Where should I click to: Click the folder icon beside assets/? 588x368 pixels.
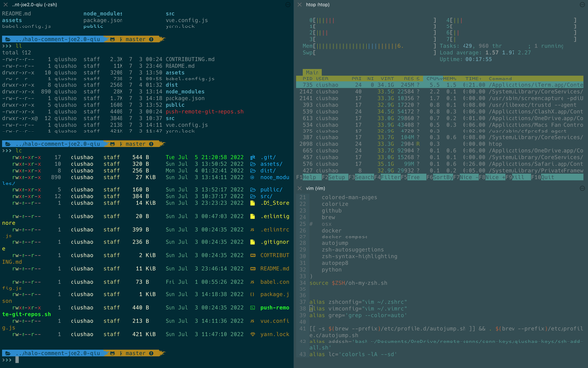click(253, 164)
